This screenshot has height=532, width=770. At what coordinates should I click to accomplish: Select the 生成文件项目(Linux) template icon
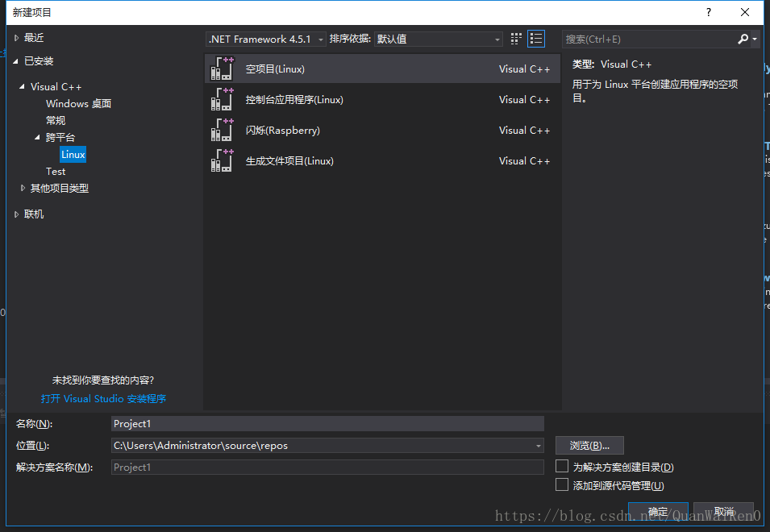pyautogui.click(x=222, y=160)
